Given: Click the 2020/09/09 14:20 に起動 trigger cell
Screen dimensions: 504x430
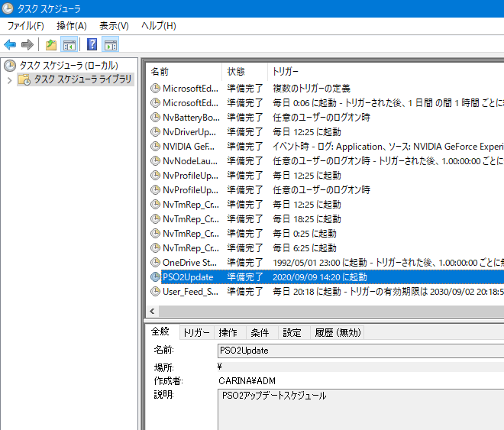Looking at the screenshot, I should pos(320,277).
